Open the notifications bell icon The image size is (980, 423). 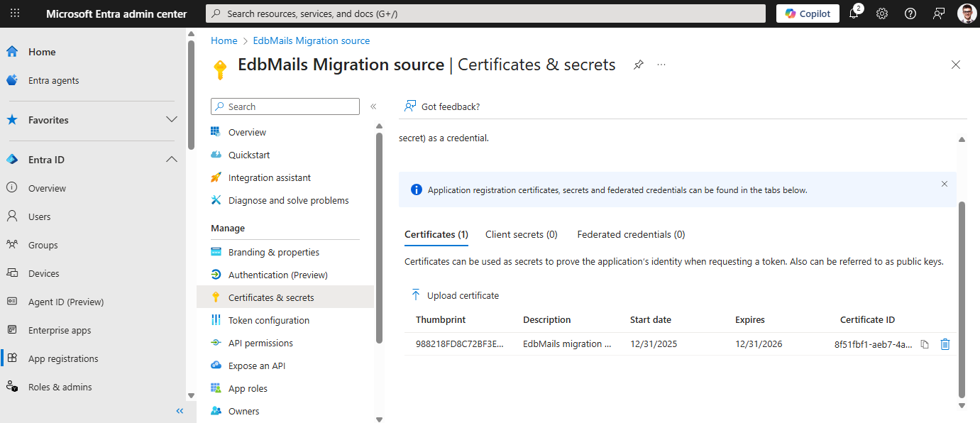[x=854, y=13]
